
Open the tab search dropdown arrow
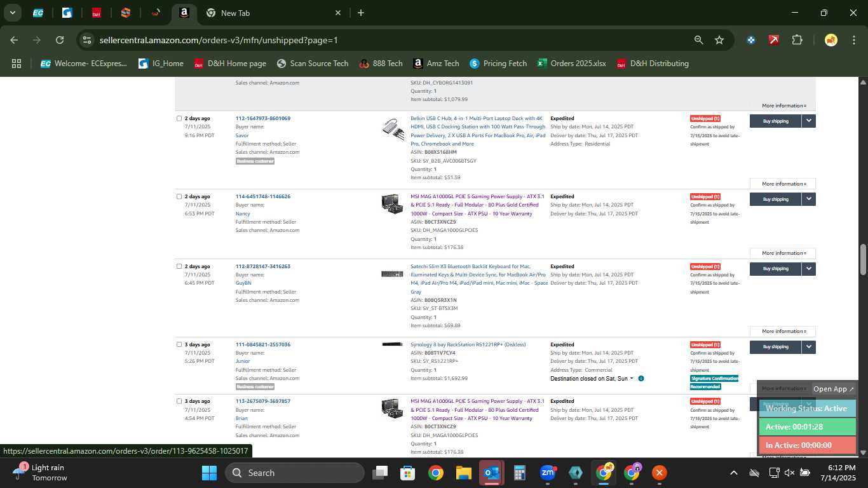12,13
